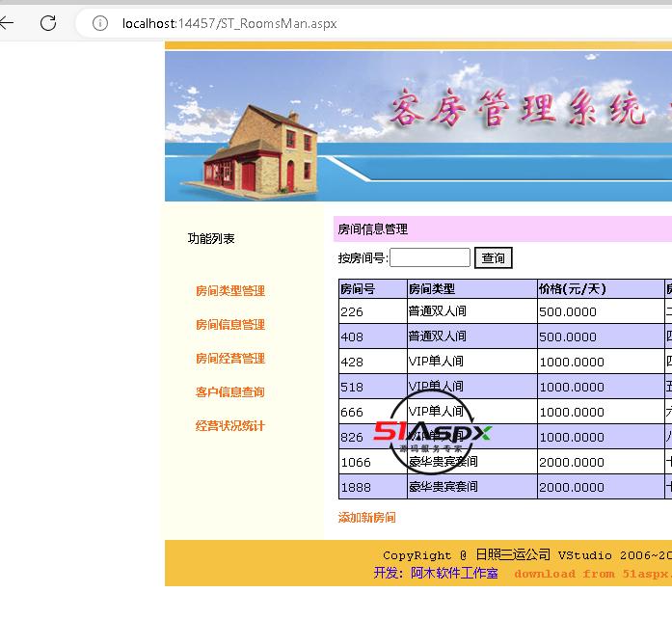Click room number 1888 in table
Image resolution: width=672 pixels, height=619 pixels.
point(356,487)
